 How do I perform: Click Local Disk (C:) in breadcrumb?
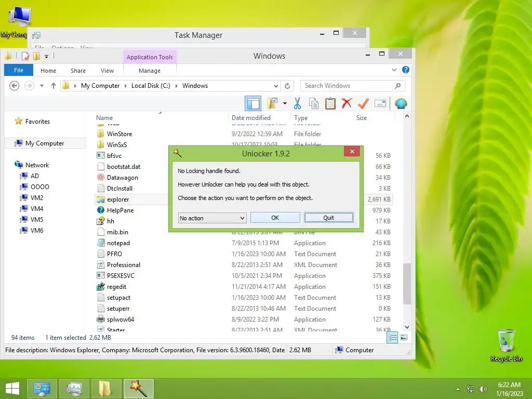(x=151, y=86)
